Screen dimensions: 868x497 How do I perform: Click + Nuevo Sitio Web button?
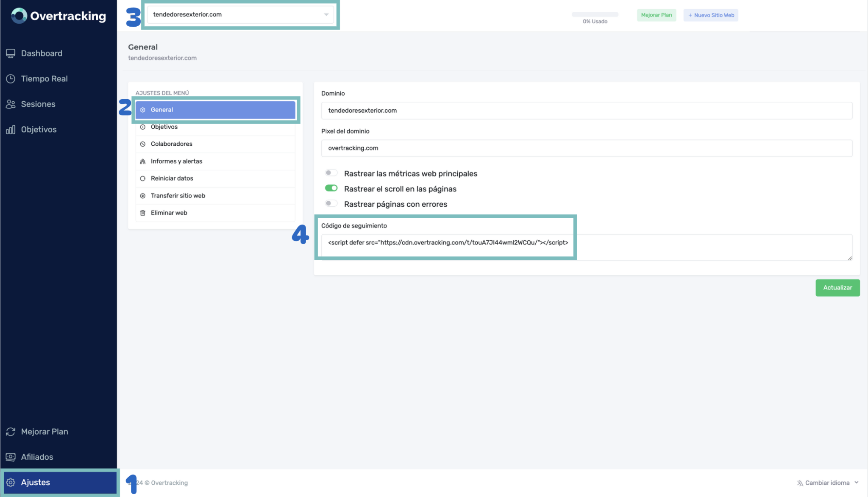[711, 15]
